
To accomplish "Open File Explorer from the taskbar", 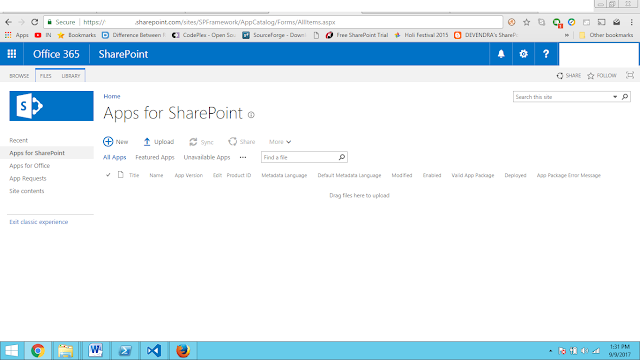I will pyautogui.click(x=65, y=351).
